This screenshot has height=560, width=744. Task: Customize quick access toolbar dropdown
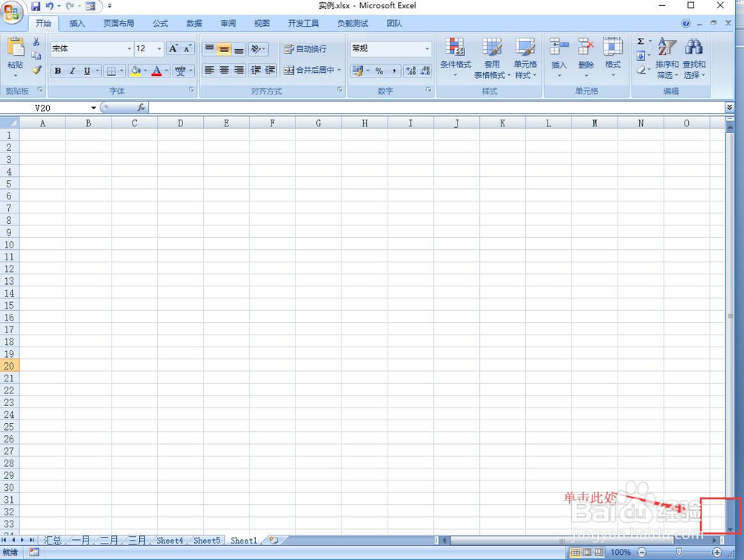pyautogui.click(x=109, y=6)
